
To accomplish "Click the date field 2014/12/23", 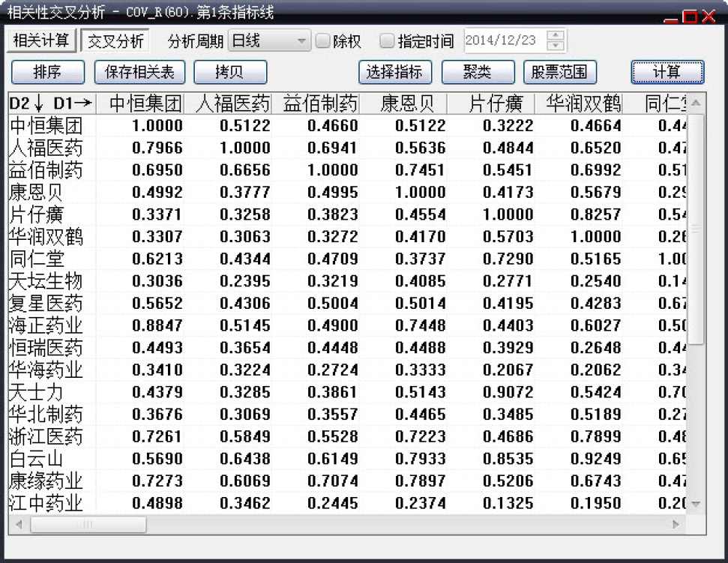I will coord(505,40).
